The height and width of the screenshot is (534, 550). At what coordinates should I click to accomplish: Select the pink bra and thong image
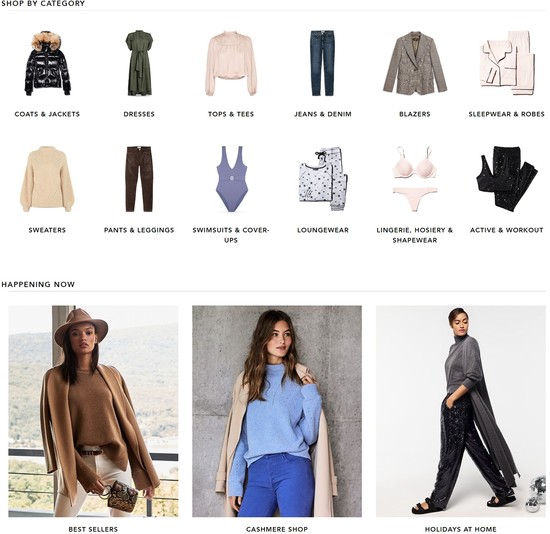(x=415, y=179)
